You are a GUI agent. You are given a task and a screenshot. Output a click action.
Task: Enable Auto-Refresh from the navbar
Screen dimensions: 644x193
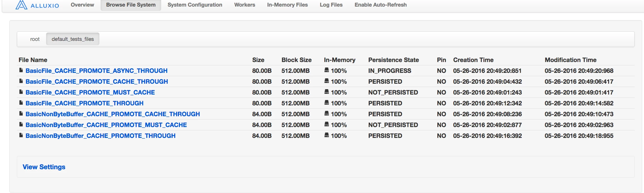(x=380, y=5)
